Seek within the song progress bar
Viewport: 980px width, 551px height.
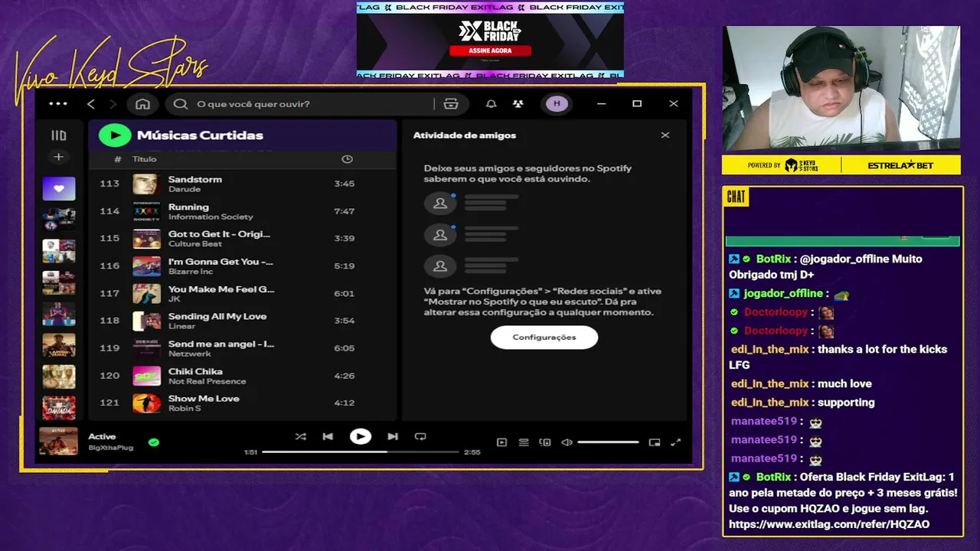[361, 452]
